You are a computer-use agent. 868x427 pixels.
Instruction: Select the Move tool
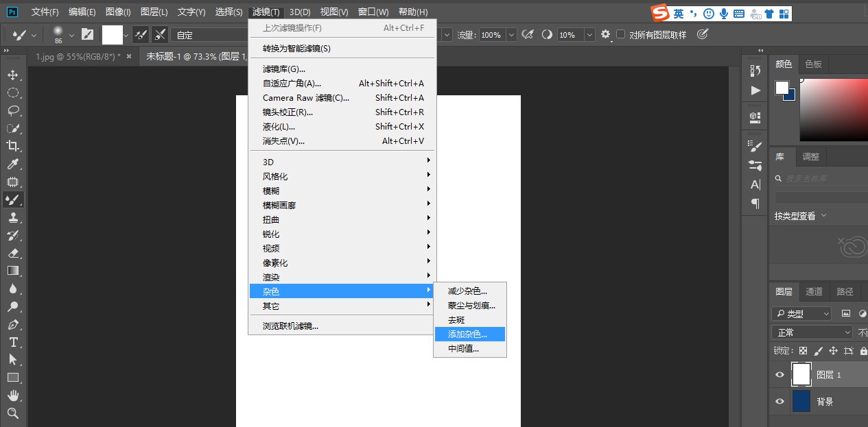(x=14, y=74)
